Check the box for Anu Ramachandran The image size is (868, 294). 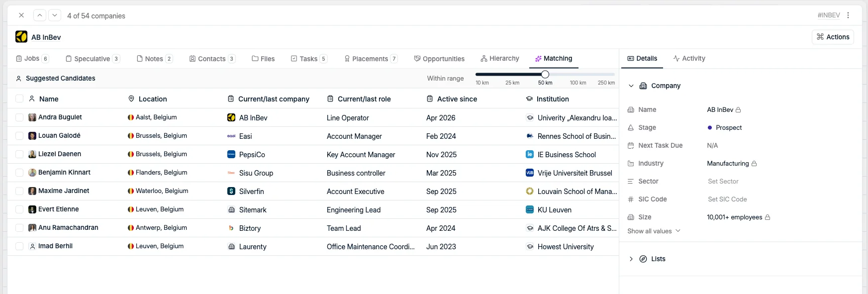pos(19,228)
